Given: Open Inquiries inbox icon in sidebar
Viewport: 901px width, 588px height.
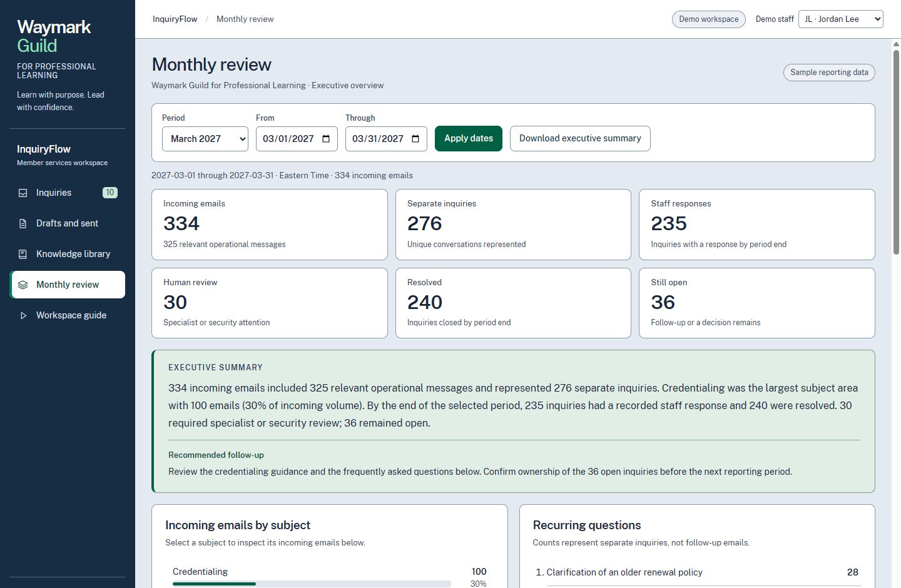Looking at the screenshot, I should click(x=23, y=193).
